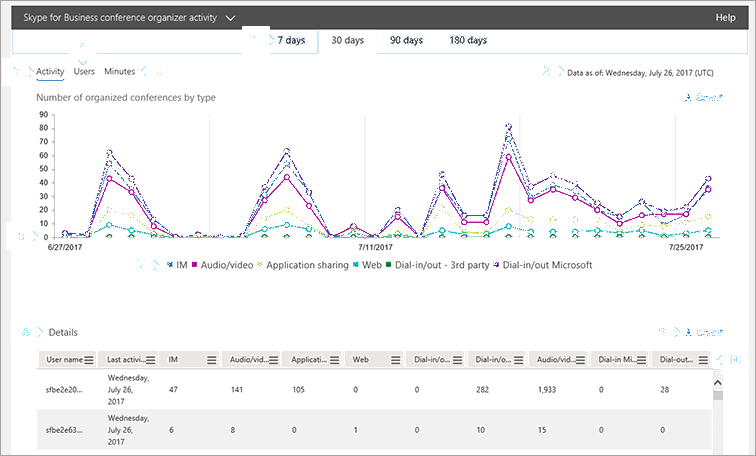This screenshot has width=756, height=456.
Task: Click the Data as of date text
Action: click(640, 73)
